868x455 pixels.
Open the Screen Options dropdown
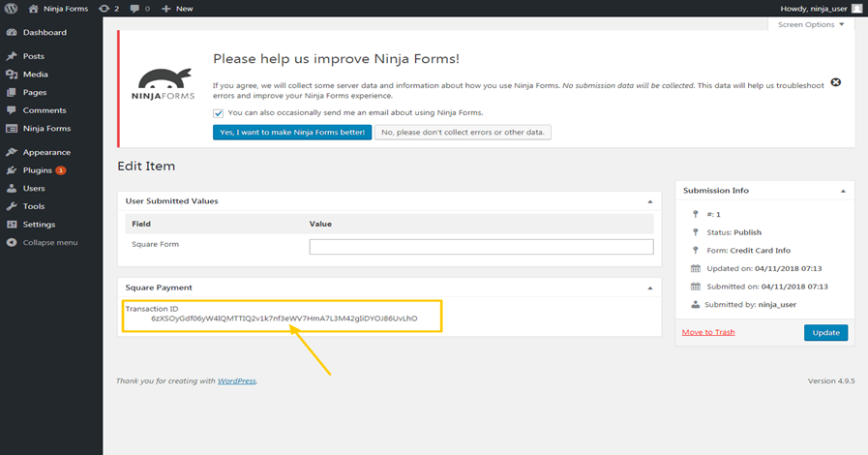(x=811, y=24)
